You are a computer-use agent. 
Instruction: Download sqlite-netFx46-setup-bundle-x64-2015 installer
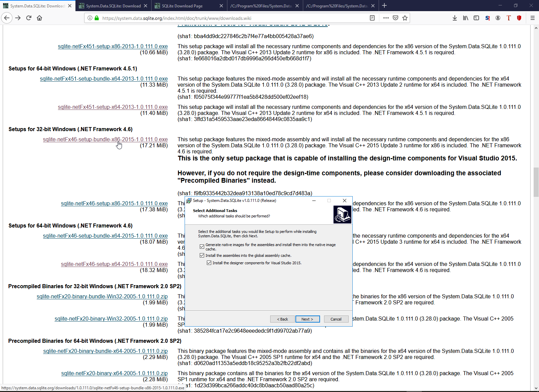[105, 236]
